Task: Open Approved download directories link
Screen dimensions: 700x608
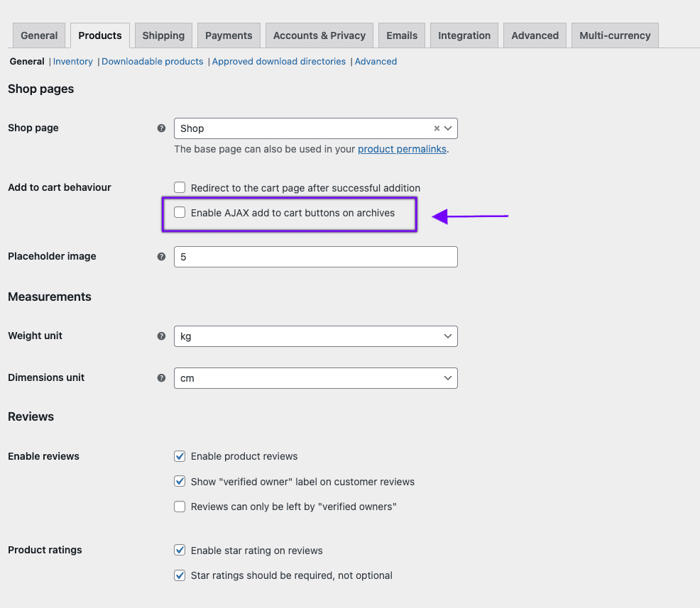Action: coord(278,62)
